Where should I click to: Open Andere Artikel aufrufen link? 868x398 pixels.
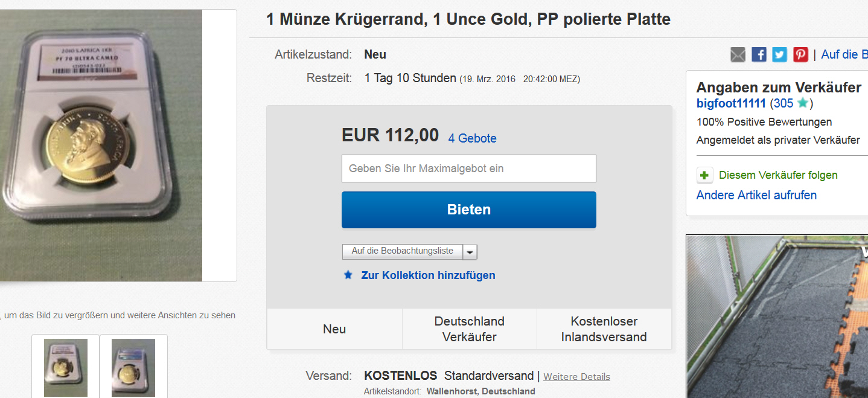click(x=756, y=195)
